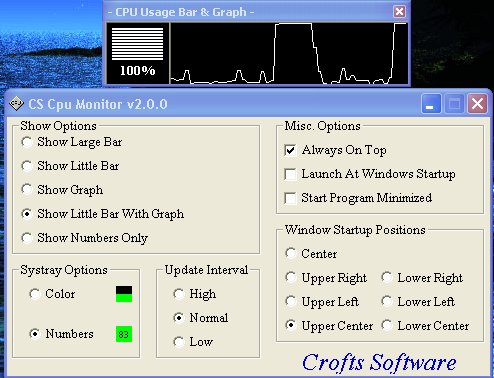The width and height of the screenshot is (494, 378).
Task: Click the 100% CPU usage bar indicator
Action: (137, 53)
